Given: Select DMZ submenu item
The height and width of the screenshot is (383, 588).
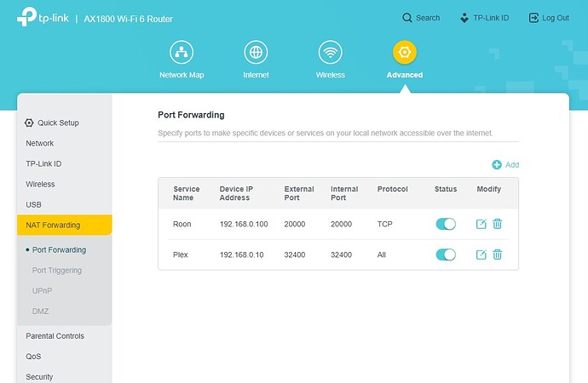Looking at the screenshot, I should (x=41, y=312).
